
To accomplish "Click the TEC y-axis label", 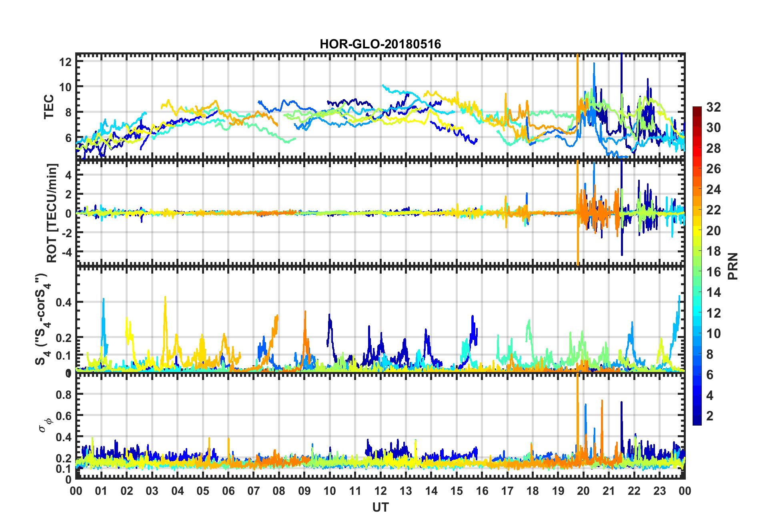I will [x=49, y=106].
